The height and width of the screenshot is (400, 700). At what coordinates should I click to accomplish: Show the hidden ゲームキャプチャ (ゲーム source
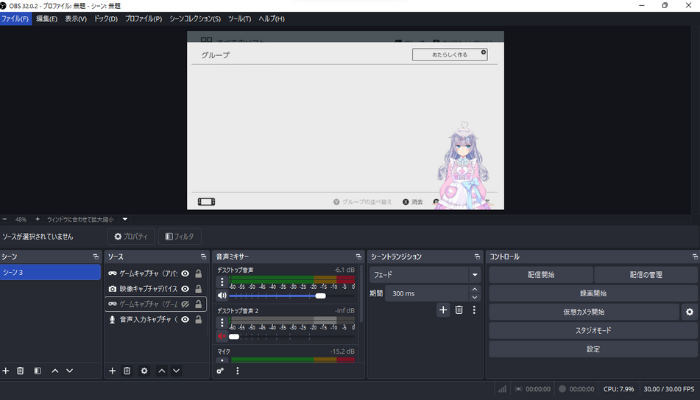185,304
